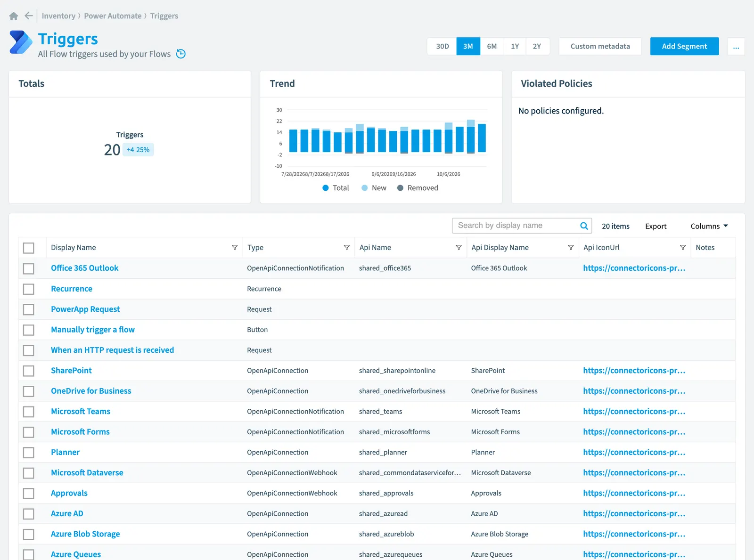Click the Home icon in breadcrumb
This screenshot has width=754, height=560.
14,16
